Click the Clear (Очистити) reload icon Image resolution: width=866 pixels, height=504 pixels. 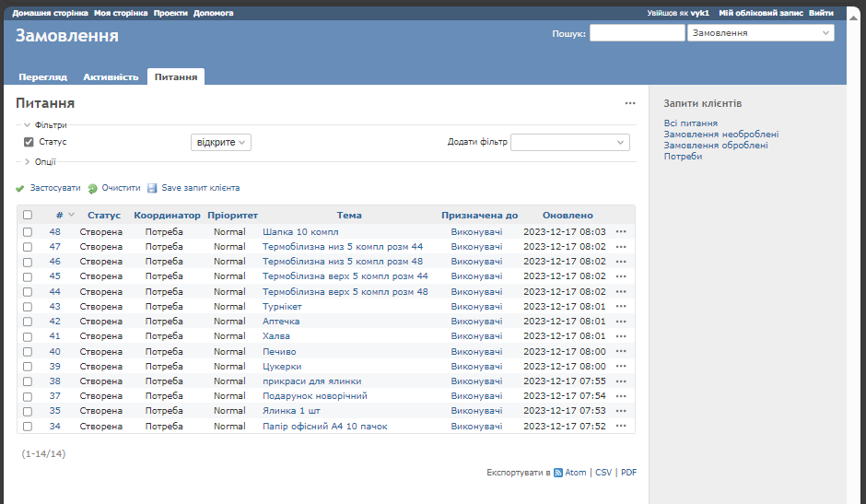[92, 188]
